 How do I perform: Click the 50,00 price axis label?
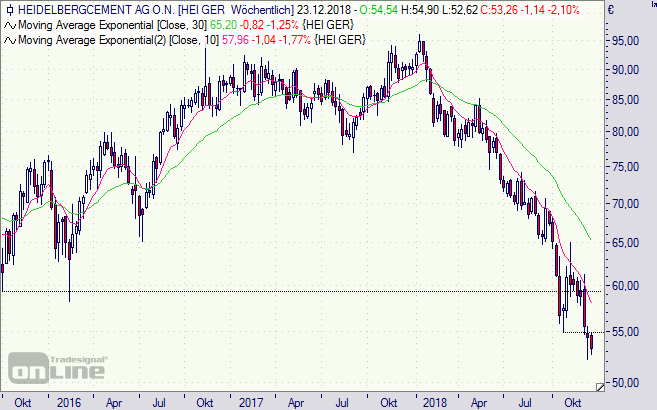(x=625, y=382)
